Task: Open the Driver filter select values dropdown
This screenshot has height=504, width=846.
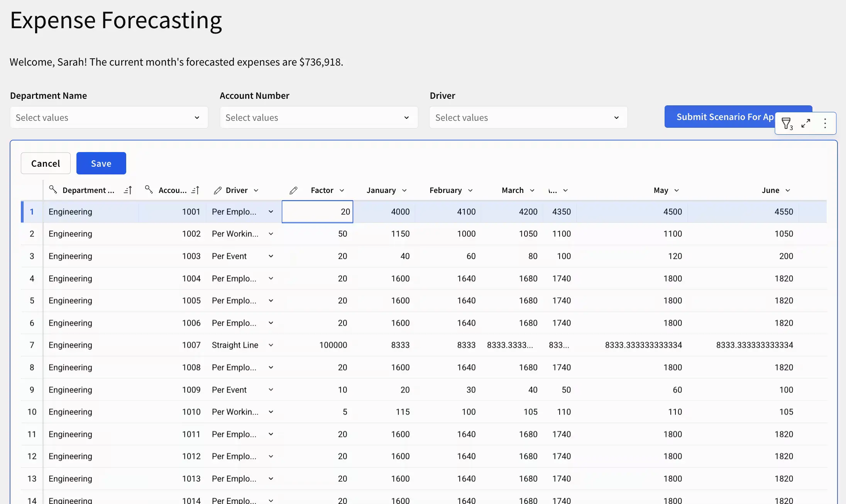Action: [528, 118]
